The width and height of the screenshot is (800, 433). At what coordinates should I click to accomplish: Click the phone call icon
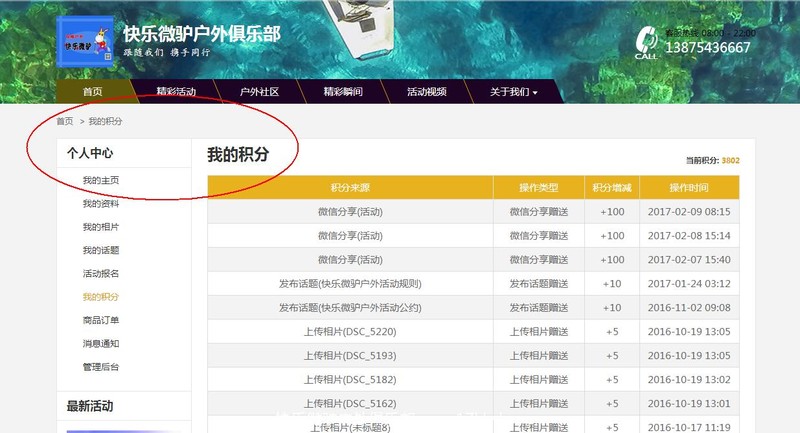click(646, 42)
